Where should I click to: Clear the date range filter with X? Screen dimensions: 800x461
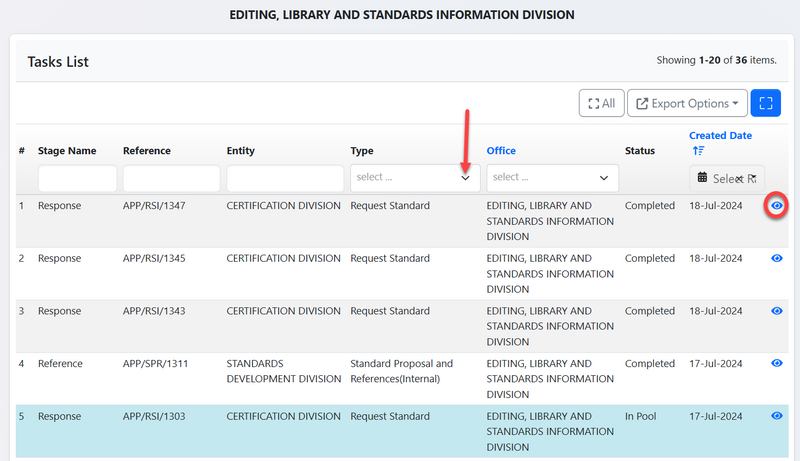[x=738, y=178]
